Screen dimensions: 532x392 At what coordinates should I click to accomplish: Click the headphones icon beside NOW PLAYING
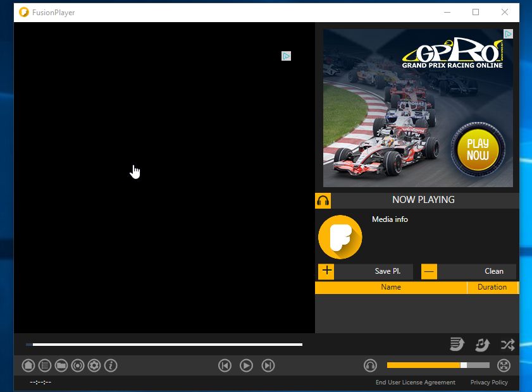click(x=323, y=201)
